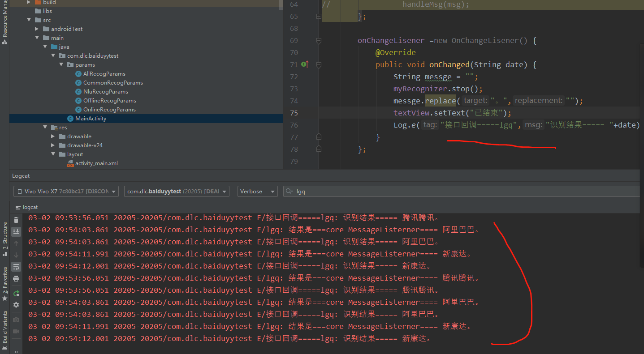Take a screen capture with camera icon
The height and width of the screenshot is (354, 644).
16,320
